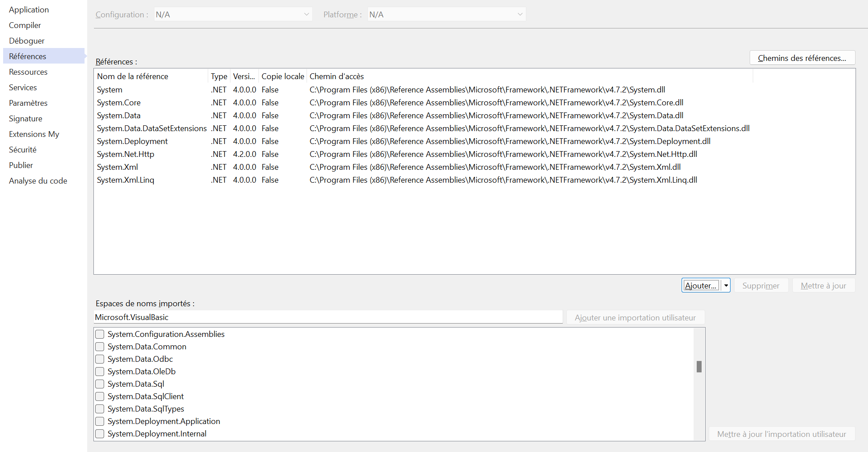Click the Mettre à jour button
Image resolution: width=868 pixels, height=452 pixels.
824,285
